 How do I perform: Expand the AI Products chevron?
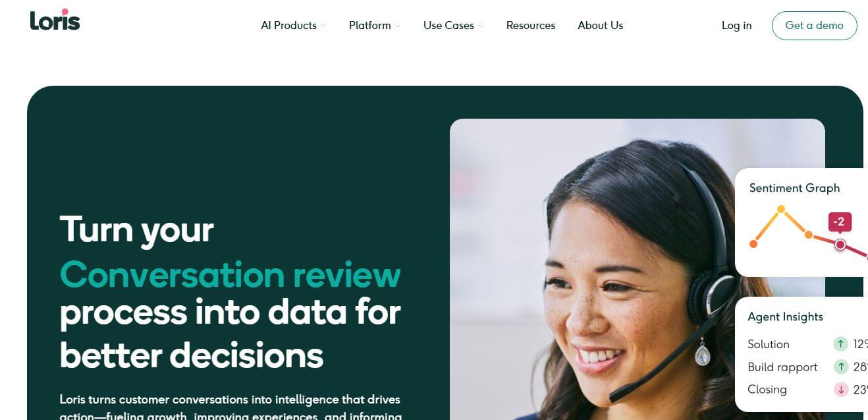(x=323, y=26)
